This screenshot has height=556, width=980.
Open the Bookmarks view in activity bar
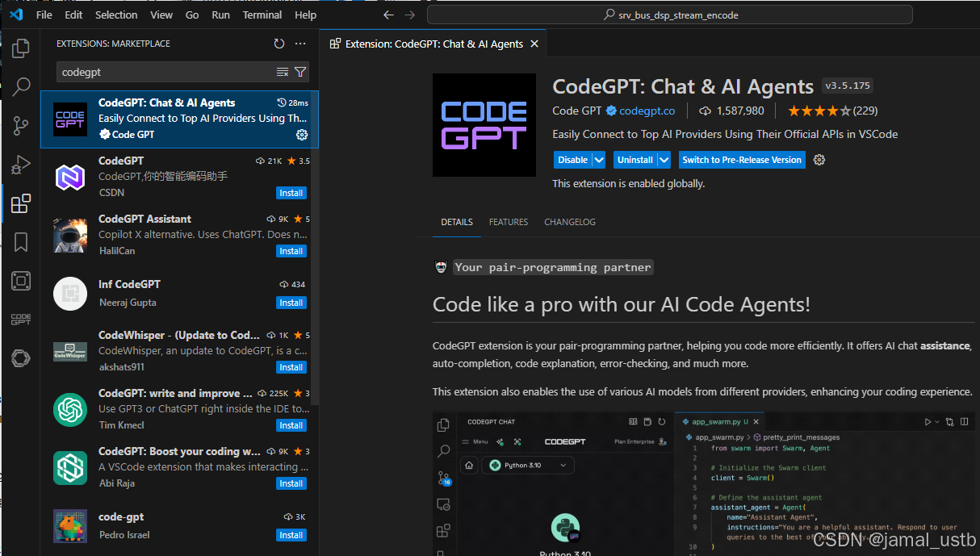point(21,242)
